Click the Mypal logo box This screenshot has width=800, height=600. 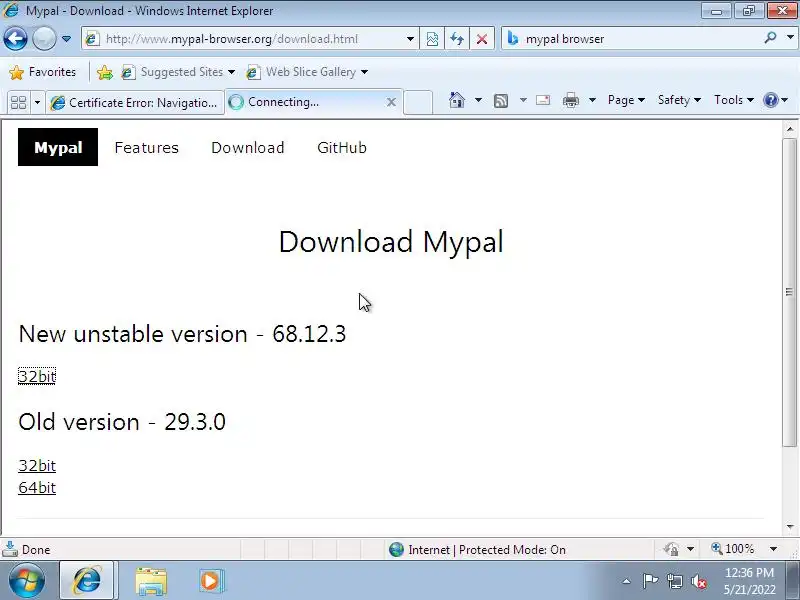[58, 147]
